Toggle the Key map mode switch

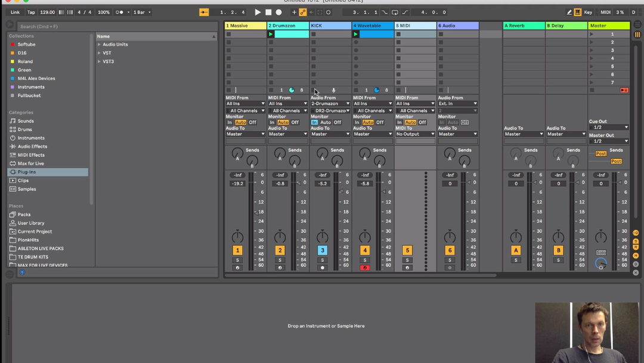pyautogui.click(x=588, y=12)
